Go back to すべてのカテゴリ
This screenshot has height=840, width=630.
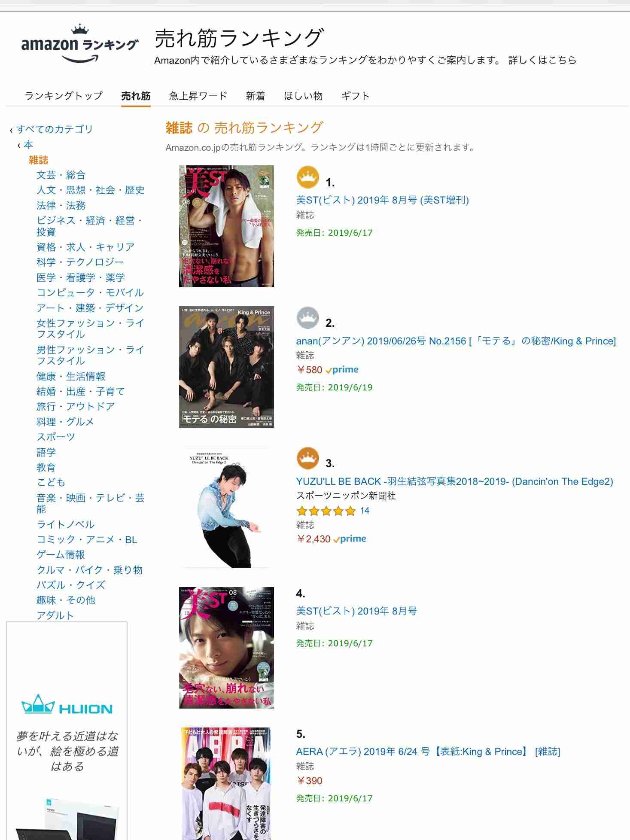coord(55,129)
